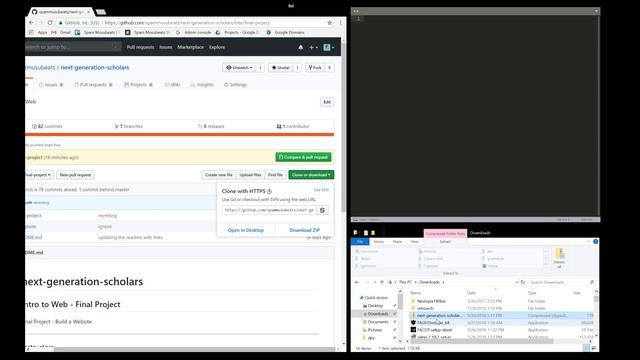Viewport: 640px width, 360px height.
Task: Open the repository Insights tab
Action: pyautogui.click(x=202, y=85)
